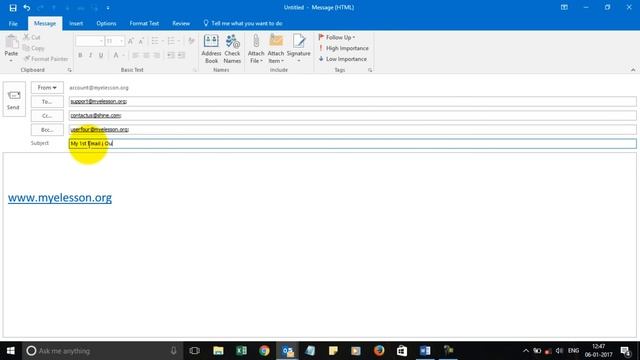Open the Review tab
This screenshot has height=360, width=640.
[x=181, y=24]
